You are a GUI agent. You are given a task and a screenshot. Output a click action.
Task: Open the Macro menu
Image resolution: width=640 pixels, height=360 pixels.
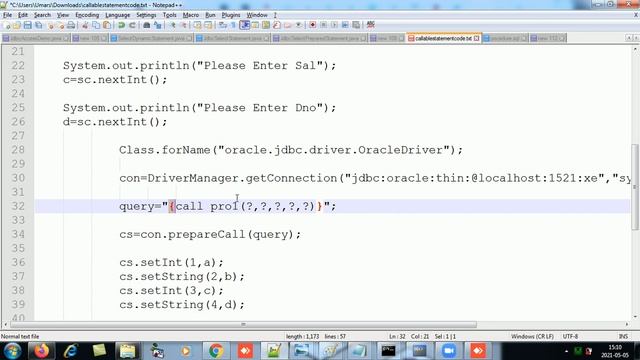click(191, 15)
